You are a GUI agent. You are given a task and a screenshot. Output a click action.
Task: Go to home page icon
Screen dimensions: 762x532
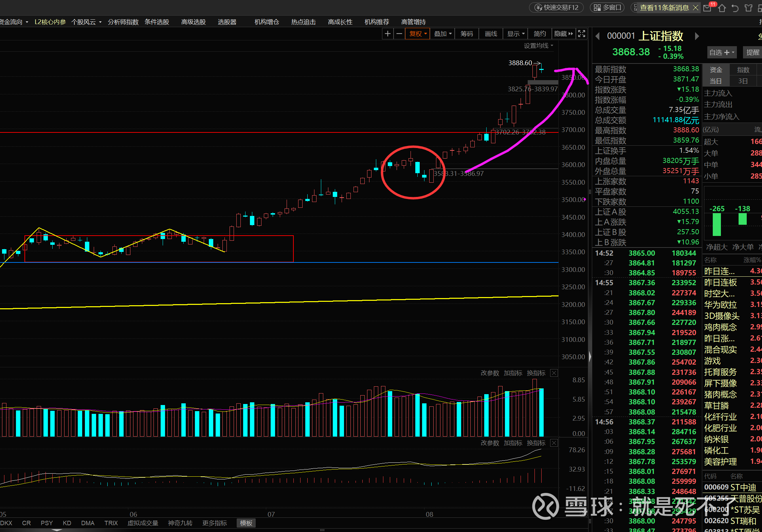(x=722, y=8)
